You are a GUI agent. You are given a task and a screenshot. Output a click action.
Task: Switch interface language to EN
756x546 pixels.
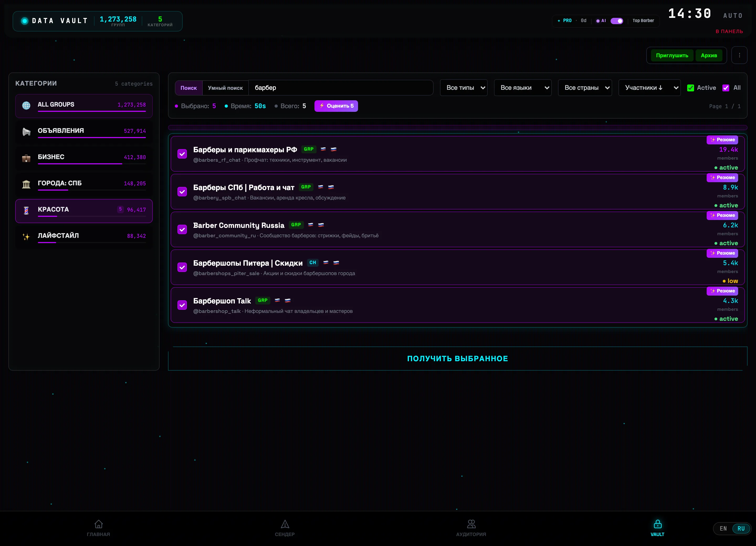pos(723,529)
